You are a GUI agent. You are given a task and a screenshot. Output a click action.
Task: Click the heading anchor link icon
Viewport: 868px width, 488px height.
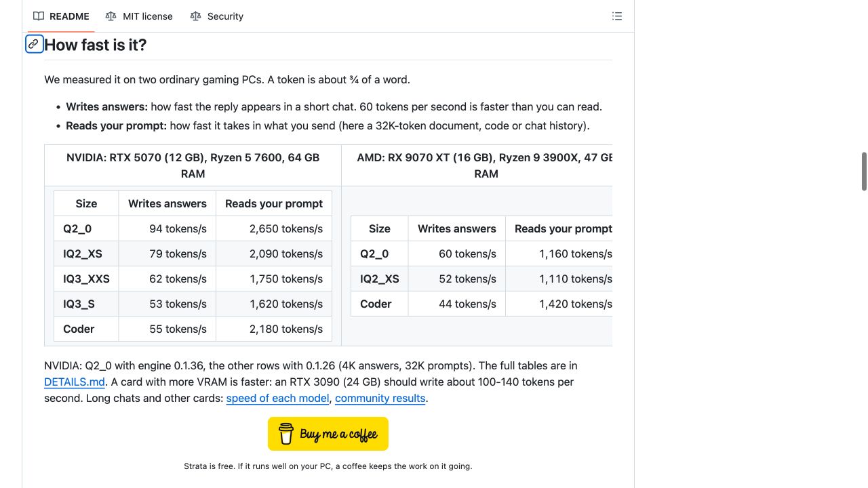34,44
